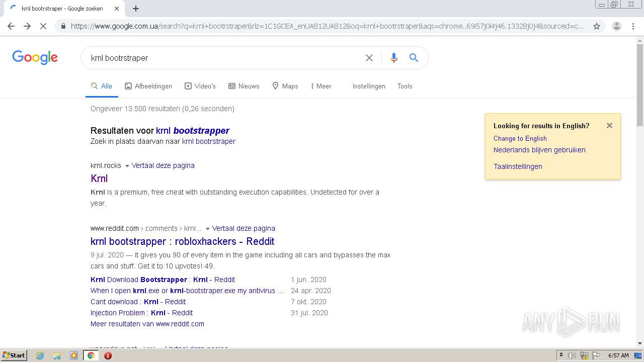The image size is (644, 362).
Task: Show hidden system tray icons
Action: [561, 355]
